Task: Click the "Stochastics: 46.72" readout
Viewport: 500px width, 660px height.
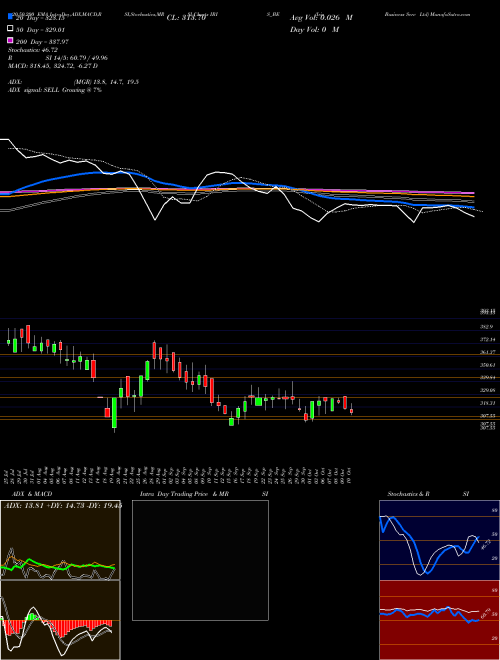Action: point(33,50)
